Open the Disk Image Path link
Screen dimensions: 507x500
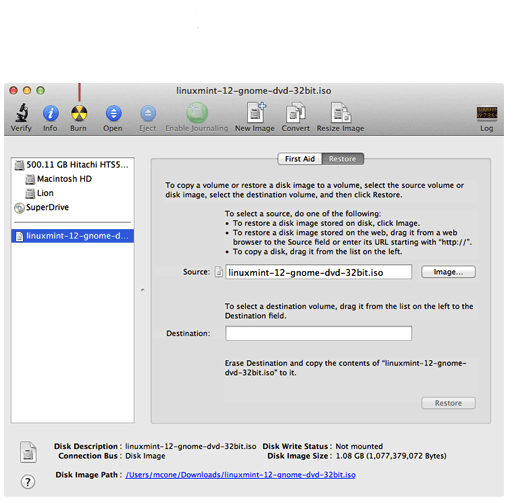(x=240, y=475)
